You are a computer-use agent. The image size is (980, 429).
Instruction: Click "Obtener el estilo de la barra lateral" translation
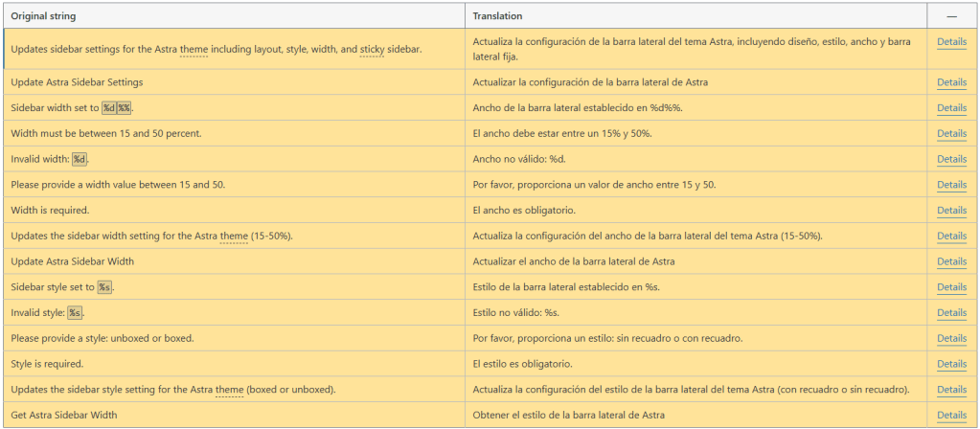568,415
